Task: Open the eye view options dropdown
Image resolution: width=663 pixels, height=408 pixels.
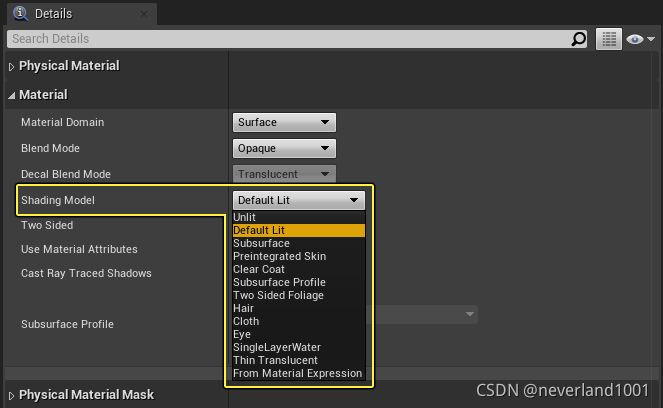Action: click(641, 39)
